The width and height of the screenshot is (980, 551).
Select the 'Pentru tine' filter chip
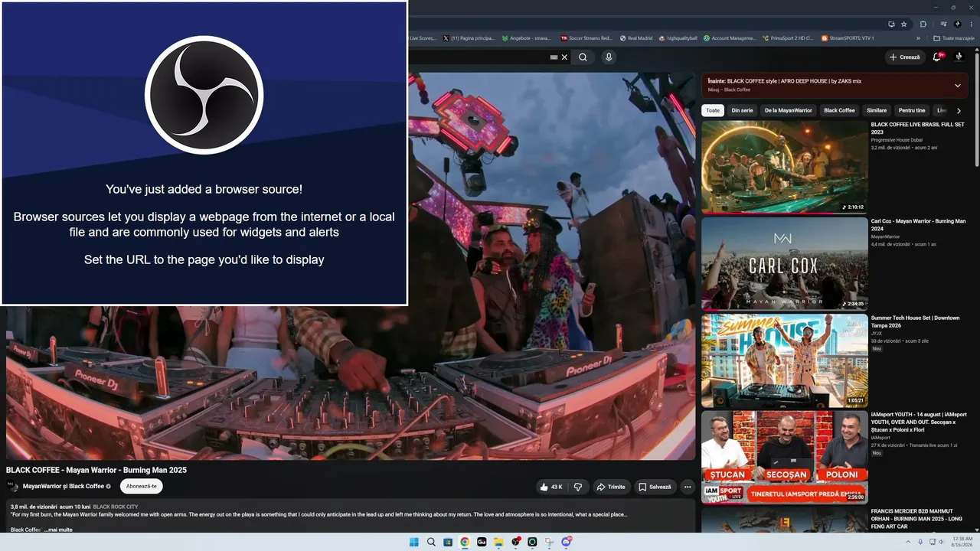912,111
